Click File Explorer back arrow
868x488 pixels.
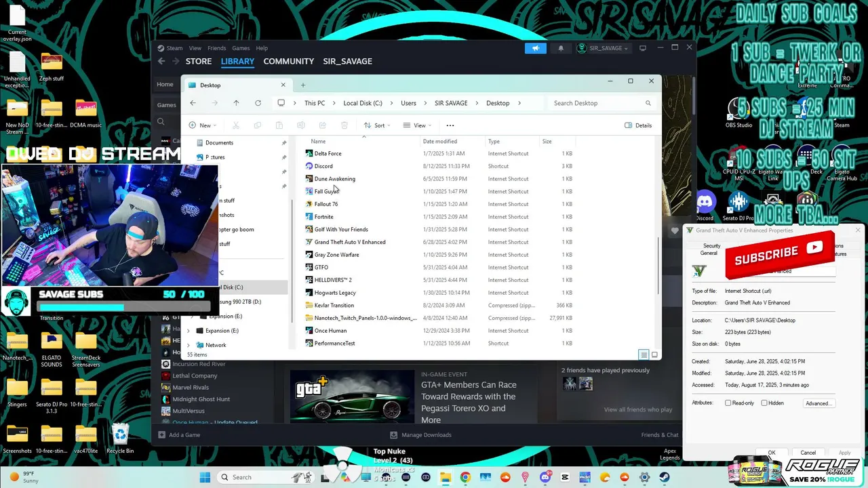(x=193, y=103)
